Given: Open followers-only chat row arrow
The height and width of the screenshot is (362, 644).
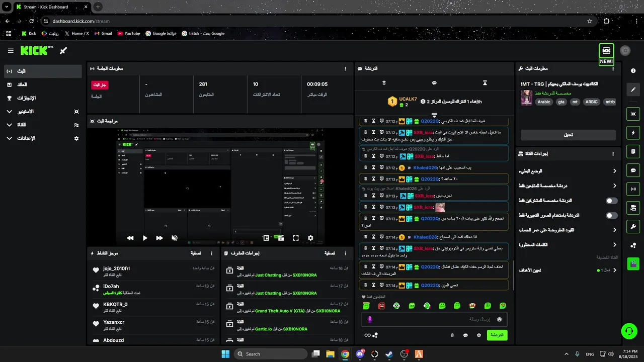Looking at the screenshot, I should pyautogui.click(x=614, y=186).
